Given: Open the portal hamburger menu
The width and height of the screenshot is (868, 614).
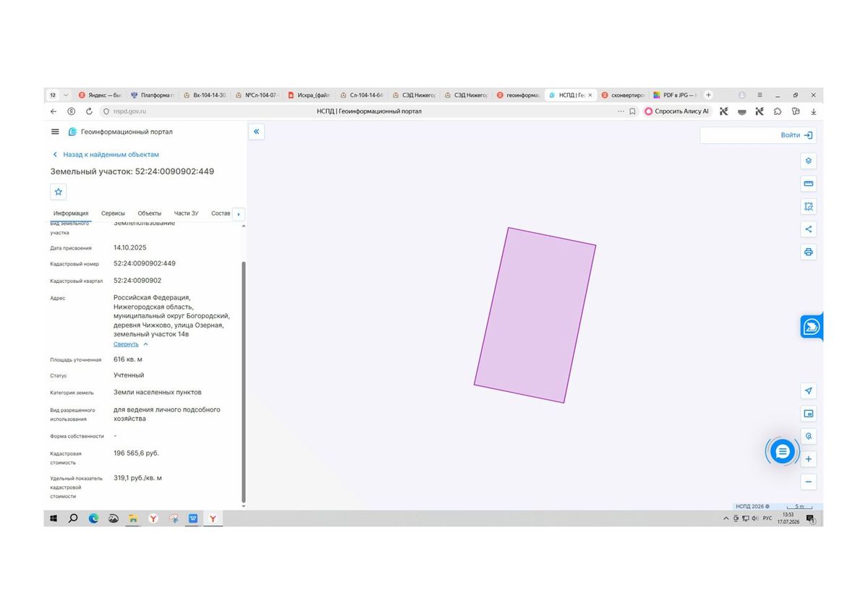Looking at the screenshot, I should (55, 132).
